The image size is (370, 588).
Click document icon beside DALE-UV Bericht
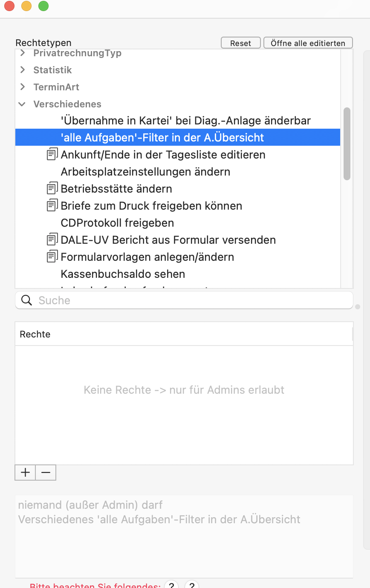tap(52, 239)
